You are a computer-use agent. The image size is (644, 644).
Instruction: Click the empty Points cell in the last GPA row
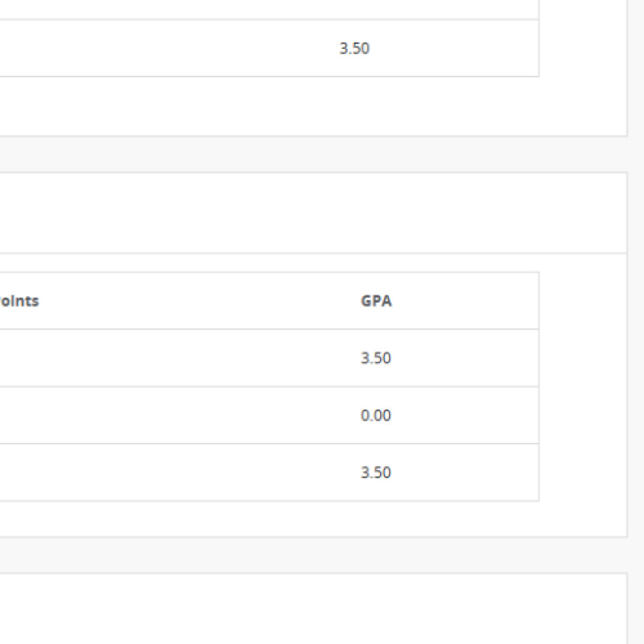pyautogui.click(x=161, y=473)
